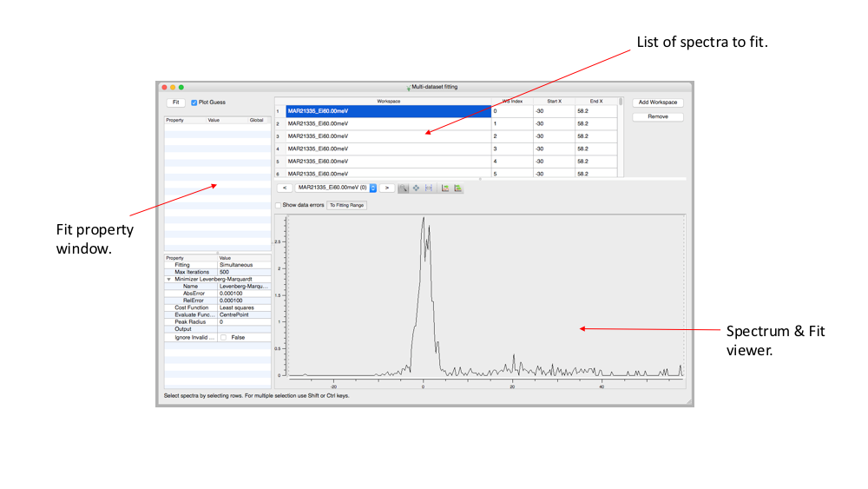The height and width of the screenshot is (489, 868).
Task: Click last plot icon in toolbar
Action: (457, 188)
